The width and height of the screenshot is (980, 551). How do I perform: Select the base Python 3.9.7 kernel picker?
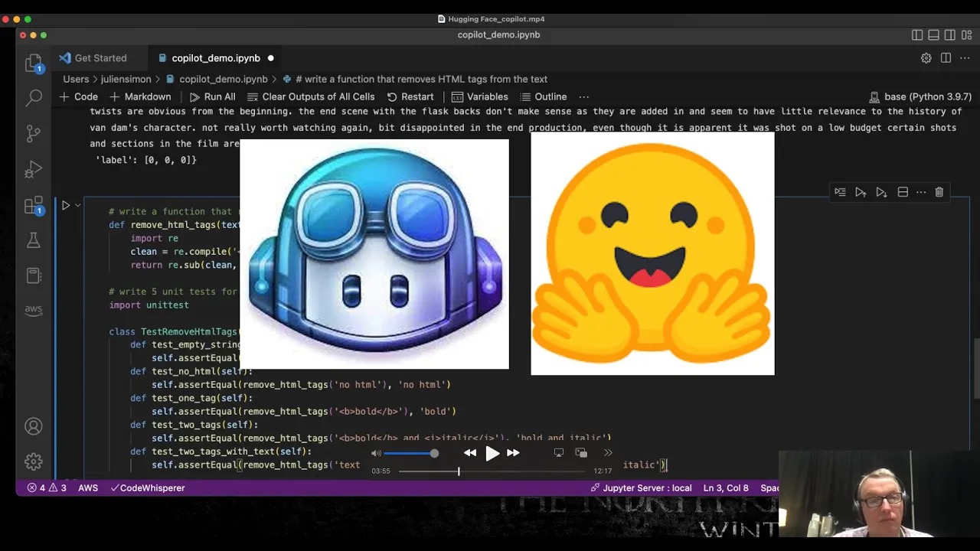920,97
